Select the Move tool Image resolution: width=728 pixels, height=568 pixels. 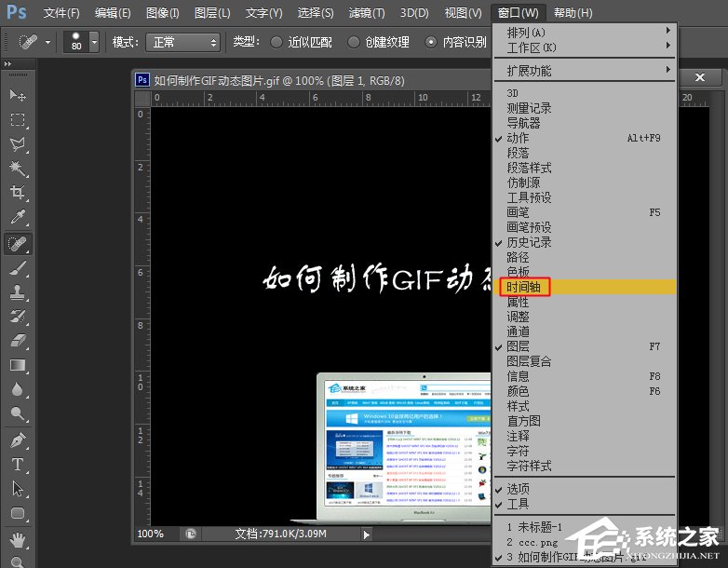coord(18,95)
